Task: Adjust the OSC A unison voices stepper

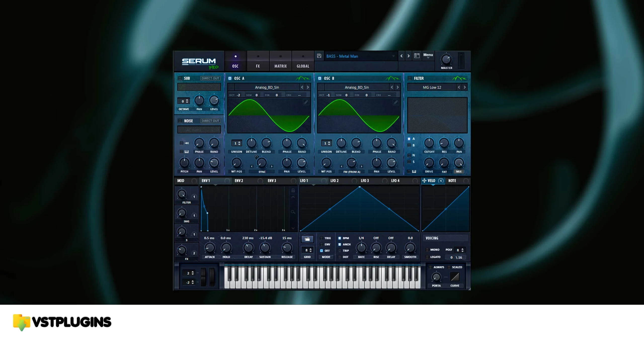Action: pos(237,143)
